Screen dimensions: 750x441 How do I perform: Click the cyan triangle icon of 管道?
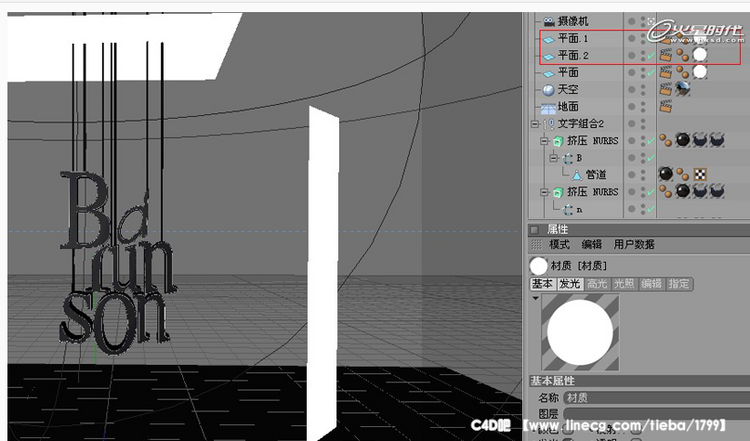577,175
